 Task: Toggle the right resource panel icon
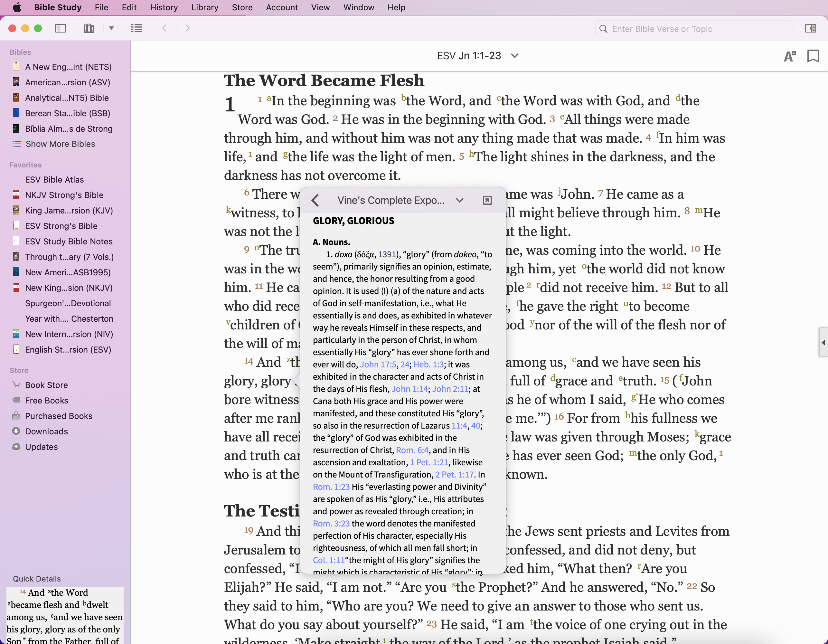pos(811,28)
